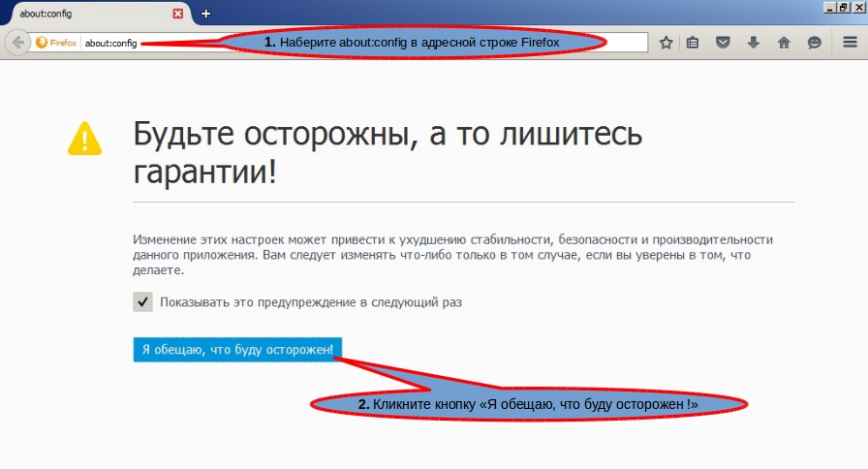The width and height of the screenshot is (868, 470).
Task: Bookmark this page with the star icon
Action: [666, 43]
